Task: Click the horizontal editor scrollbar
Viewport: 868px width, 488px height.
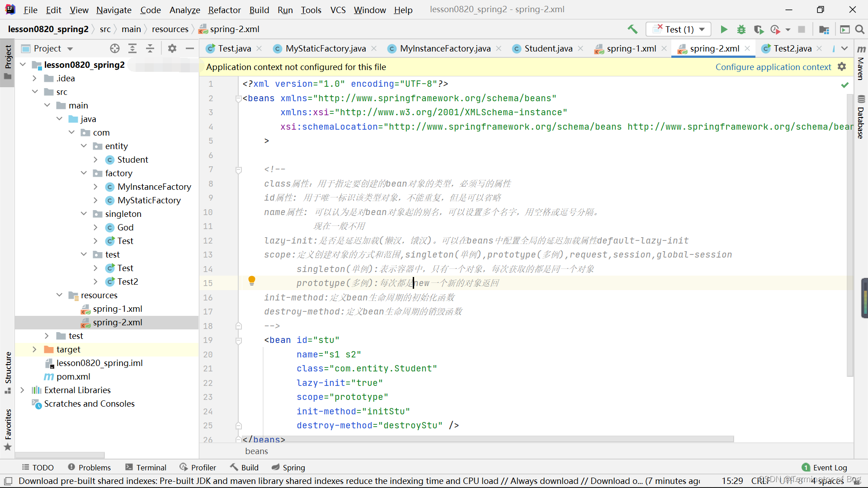Action: 488,439
